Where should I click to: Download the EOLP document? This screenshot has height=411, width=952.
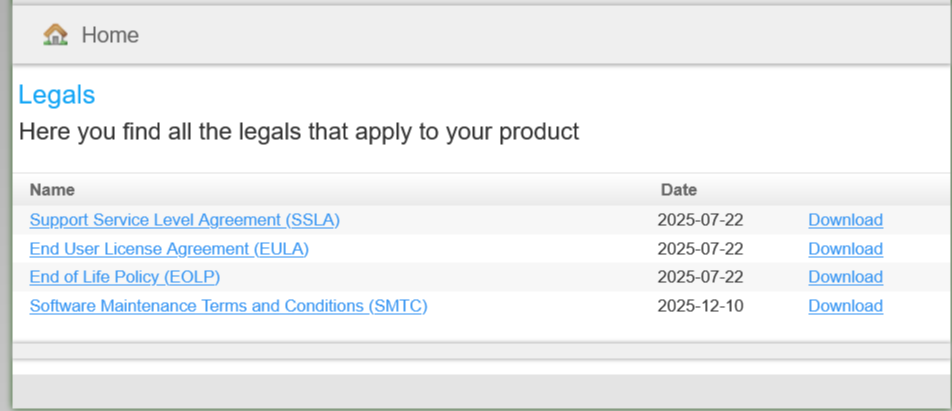(x=845, y=277)
